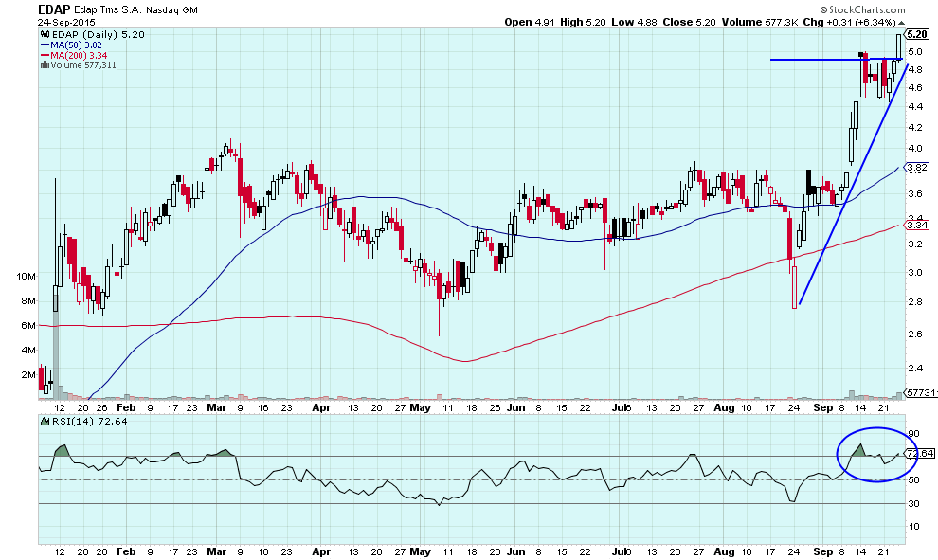Click May on date axis above RSI panel
Screen dimensions: 938x560
tap(421, 408)
